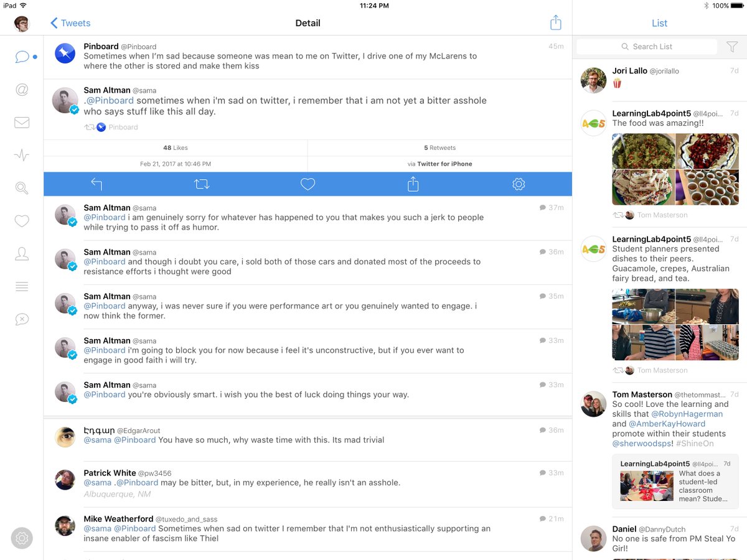Open the Search magnifier tab in sidebar
This screenshot has width=747, height=560.
coord(22,188)
